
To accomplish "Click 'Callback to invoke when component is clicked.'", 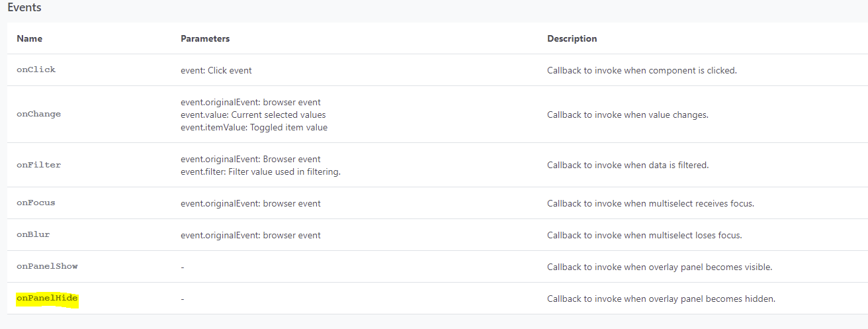I will (x=642, y=70).
